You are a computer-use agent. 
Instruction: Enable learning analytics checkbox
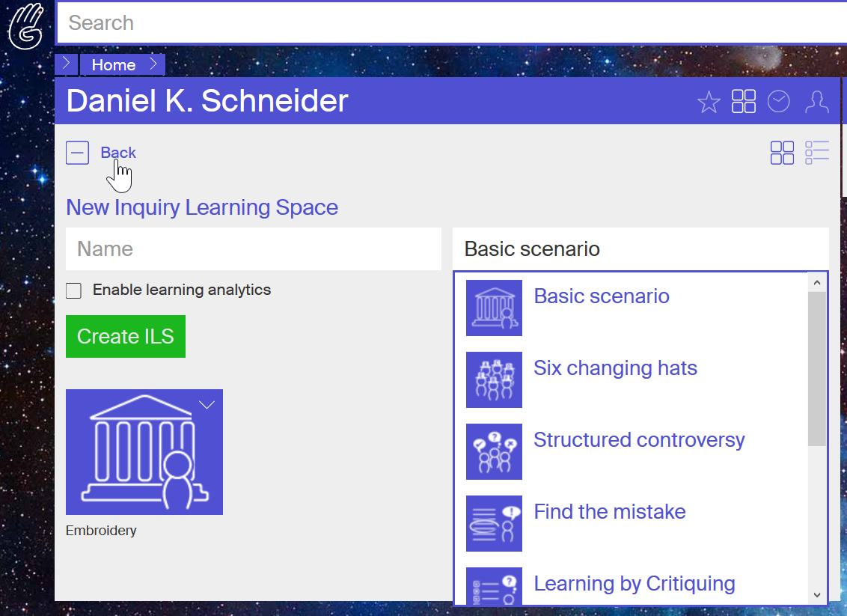click(x=73, y=290)
